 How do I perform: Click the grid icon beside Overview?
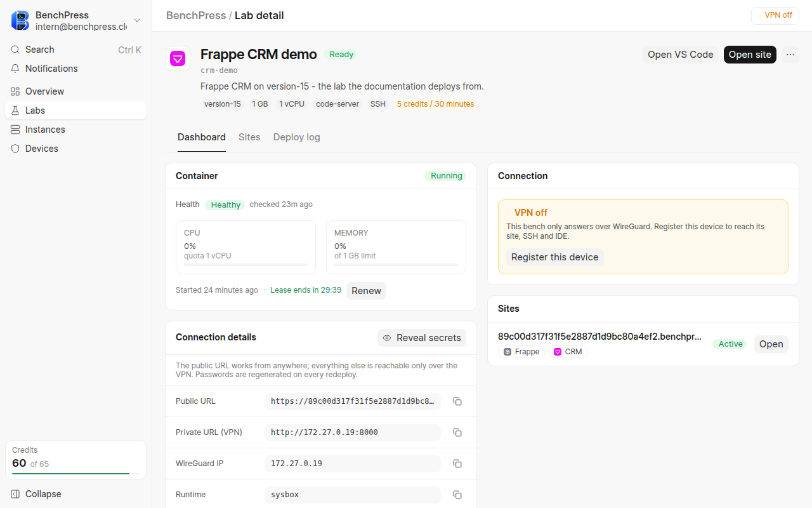point(15,91)
